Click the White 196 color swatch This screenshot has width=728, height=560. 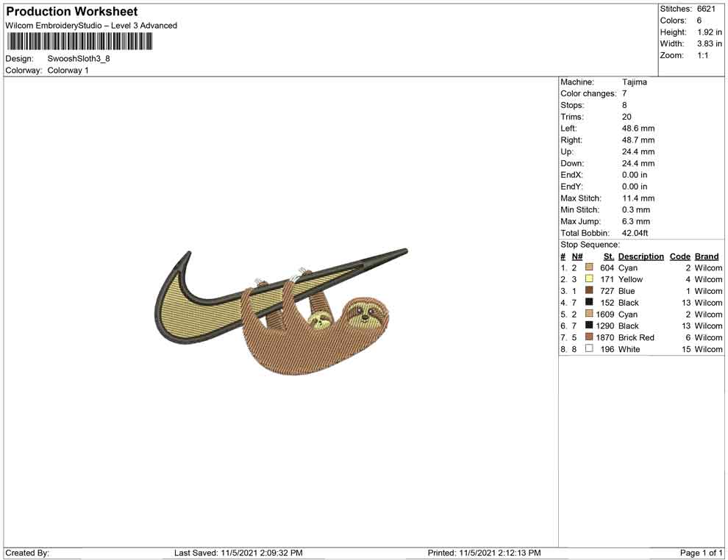point(589,348)
